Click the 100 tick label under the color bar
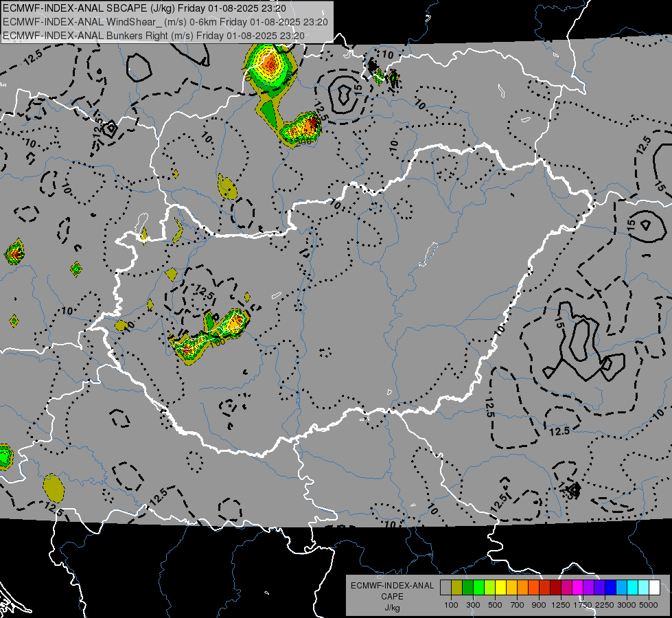Viewport: 672px width, 618px height. [x=451, y=605]
